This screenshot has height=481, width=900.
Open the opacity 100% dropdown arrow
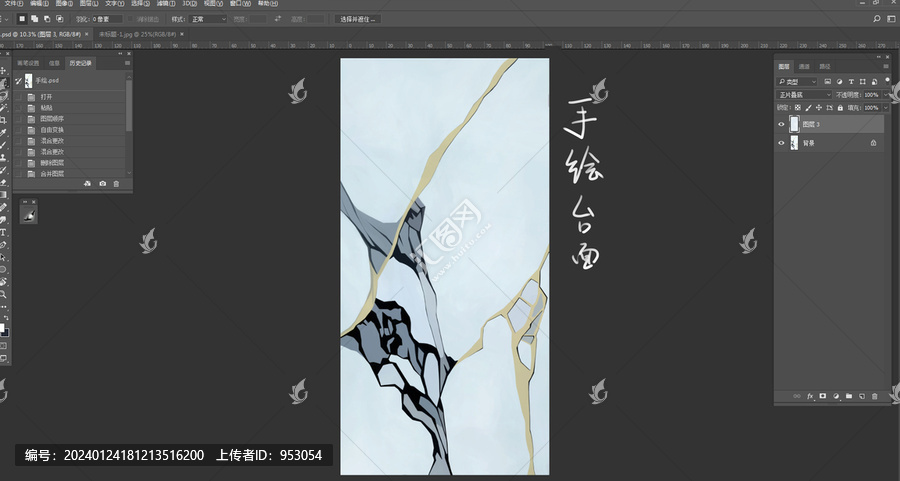[x=886, y=95]
